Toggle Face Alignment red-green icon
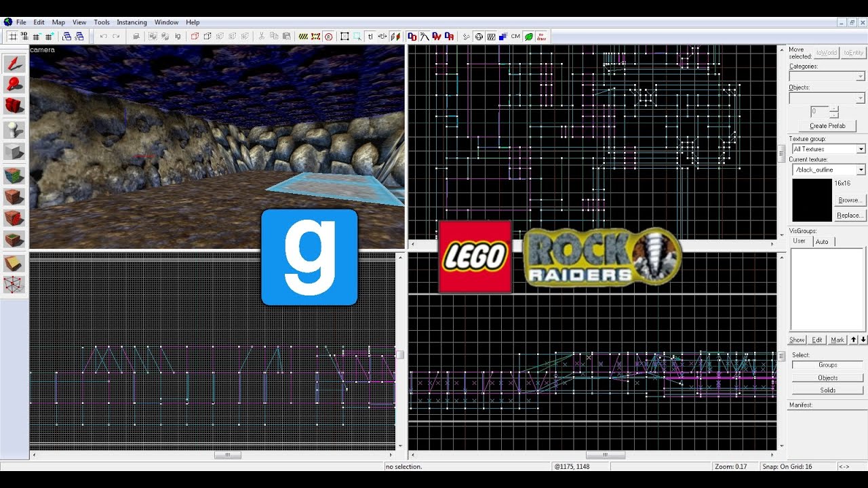The width and height of the screenshot is (868, 488). (394, 36)
